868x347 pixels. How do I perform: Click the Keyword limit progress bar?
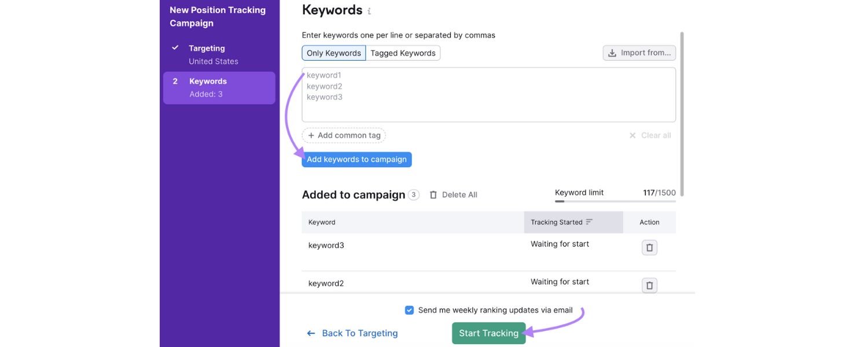point(615,201)
